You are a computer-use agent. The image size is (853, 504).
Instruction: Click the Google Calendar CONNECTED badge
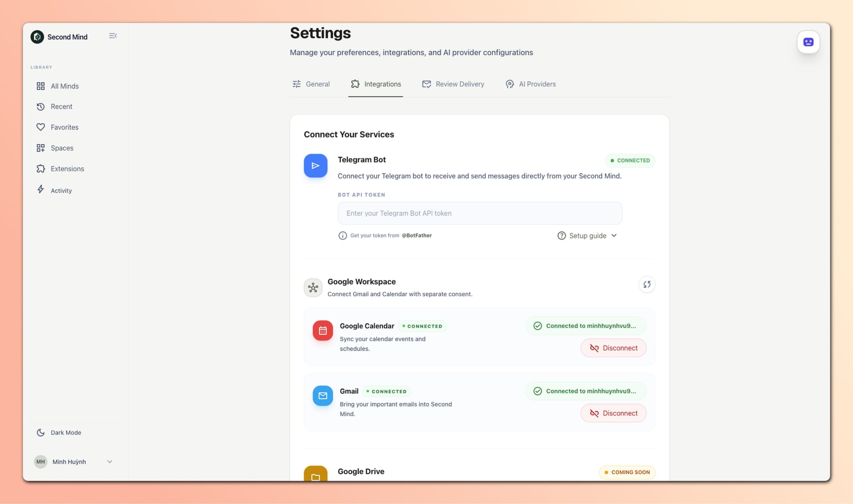[423, 326]
